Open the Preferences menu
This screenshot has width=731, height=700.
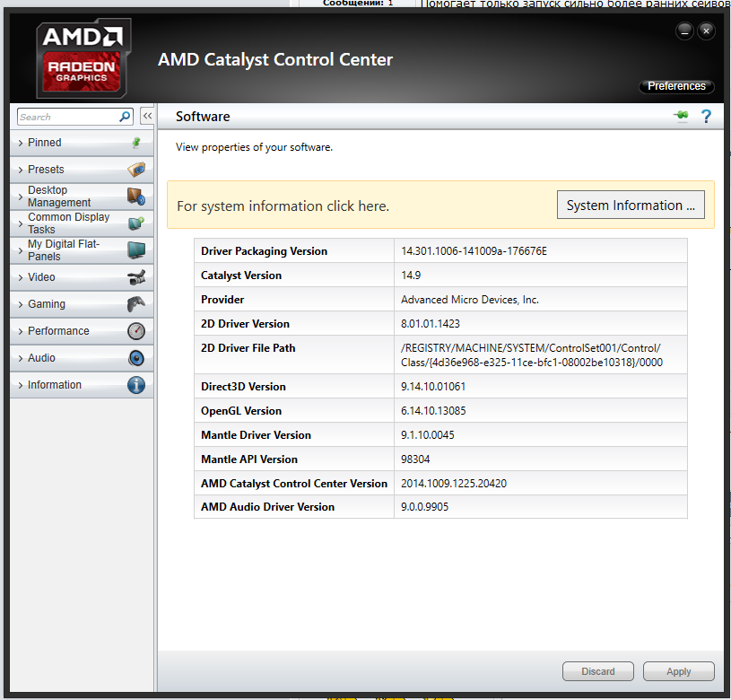[x=676, y=86]
